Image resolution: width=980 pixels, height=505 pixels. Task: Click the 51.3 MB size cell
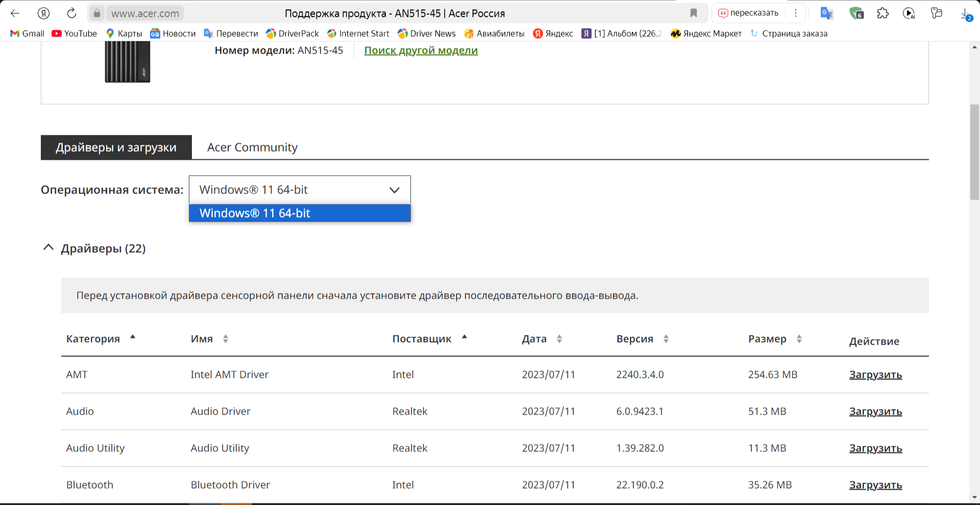coord(767,411)
